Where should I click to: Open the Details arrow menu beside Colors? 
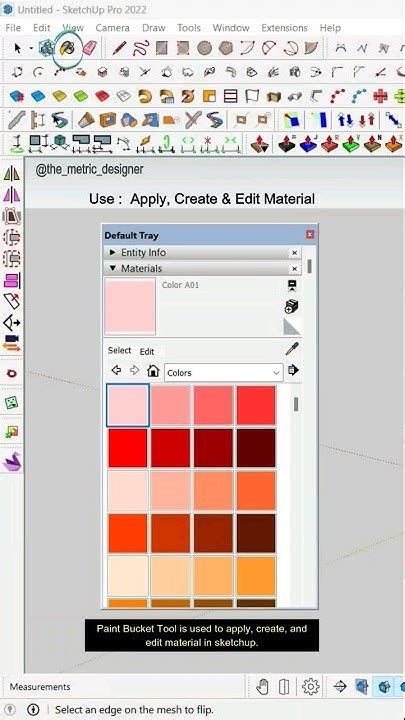pyautogui.click(x=293, y=370)
